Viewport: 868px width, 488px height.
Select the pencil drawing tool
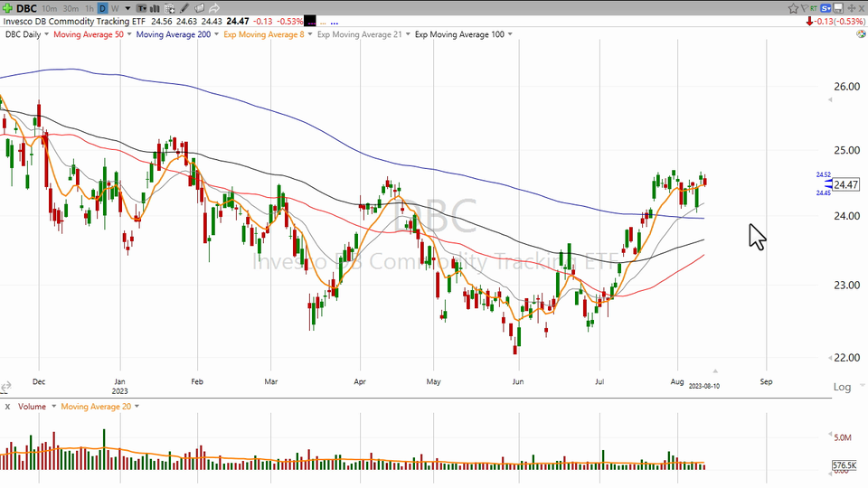(184, 8)
